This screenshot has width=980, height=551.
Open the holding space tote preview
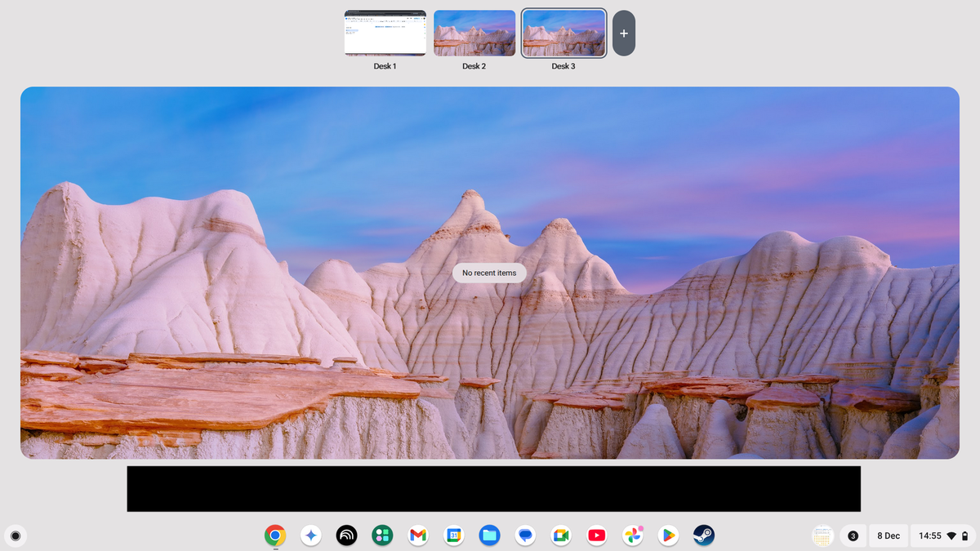tap(822, 535)
